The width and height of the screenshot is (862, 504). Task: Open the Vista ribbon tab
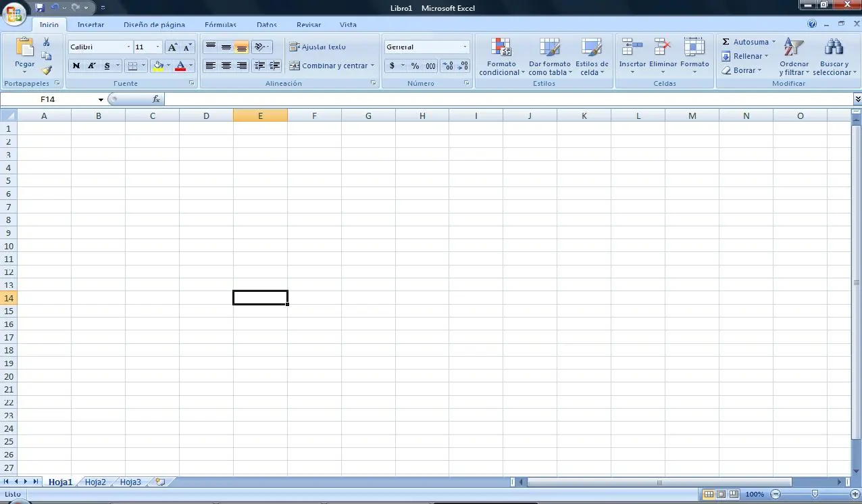click(348, 25)
